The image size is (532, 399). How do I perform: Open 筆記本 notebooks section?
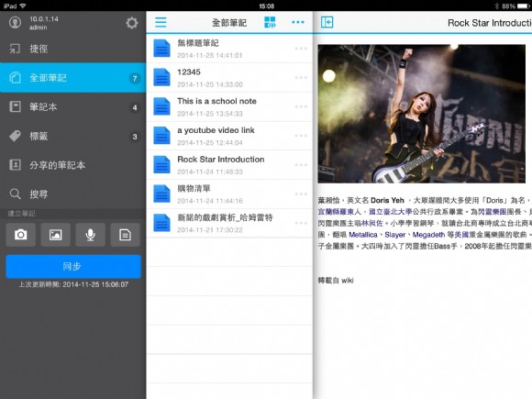tap(73, 107)
